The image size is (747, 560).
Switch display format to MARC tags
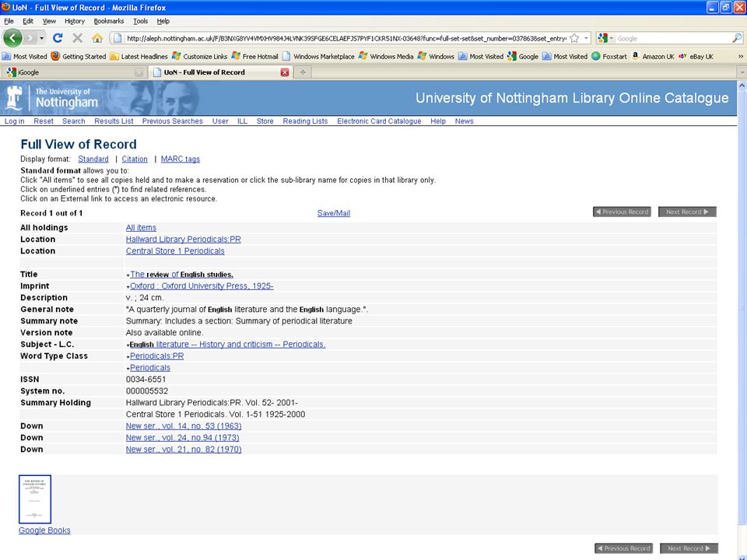tap(181, 159)
